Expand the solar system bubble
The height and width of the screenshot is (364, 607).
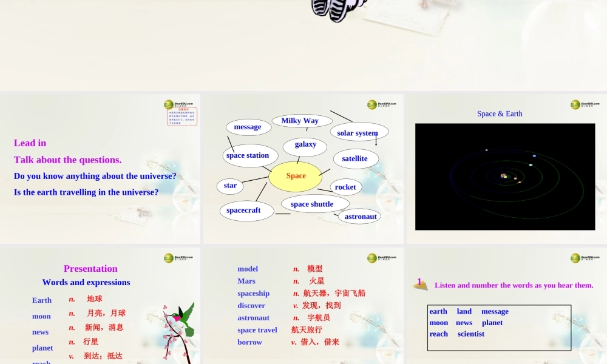(x=359, y=132)
